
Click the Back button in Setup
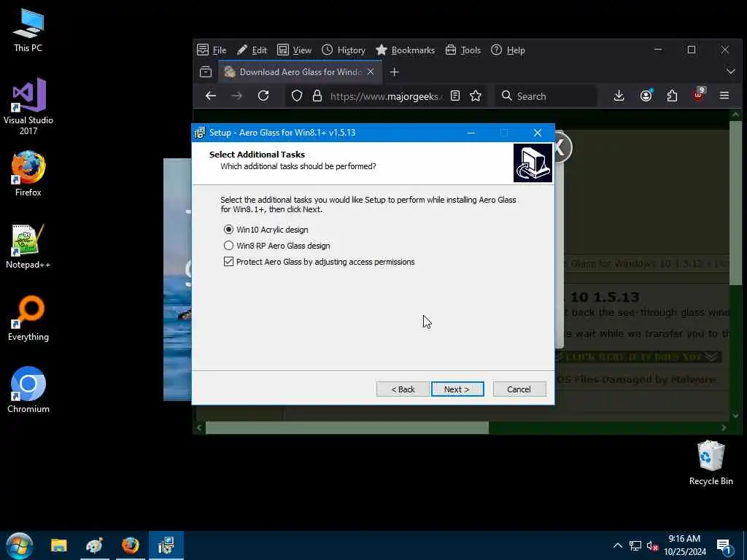pyautogui.click(x=403, y=389)
